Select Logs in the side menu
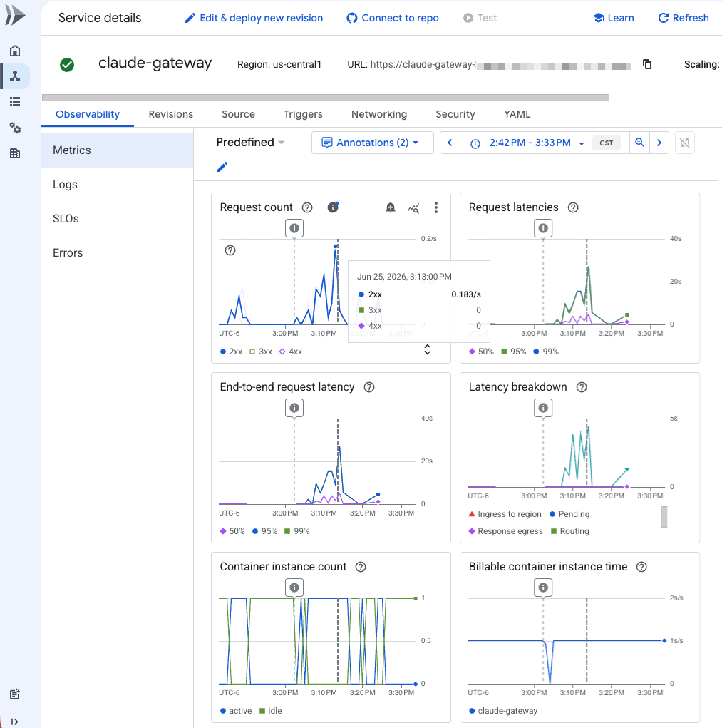 pos(118,185)
